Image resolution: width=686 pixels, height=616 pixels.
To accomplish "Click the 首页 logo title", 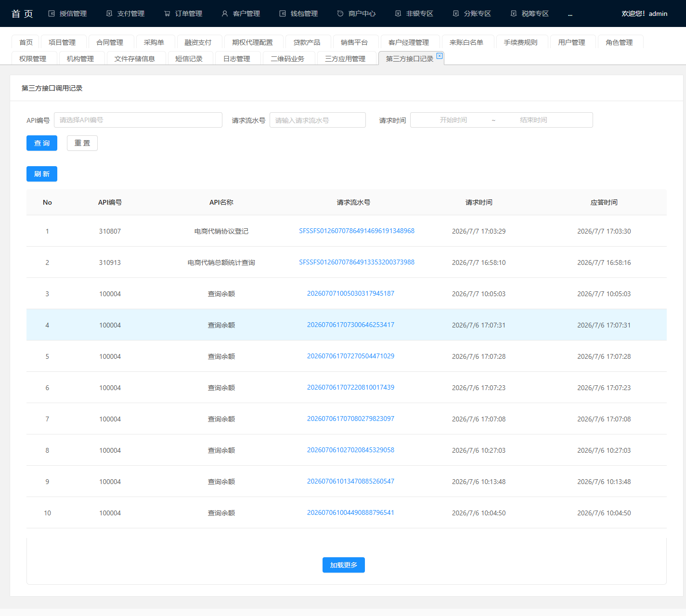I will click(22, 13).
